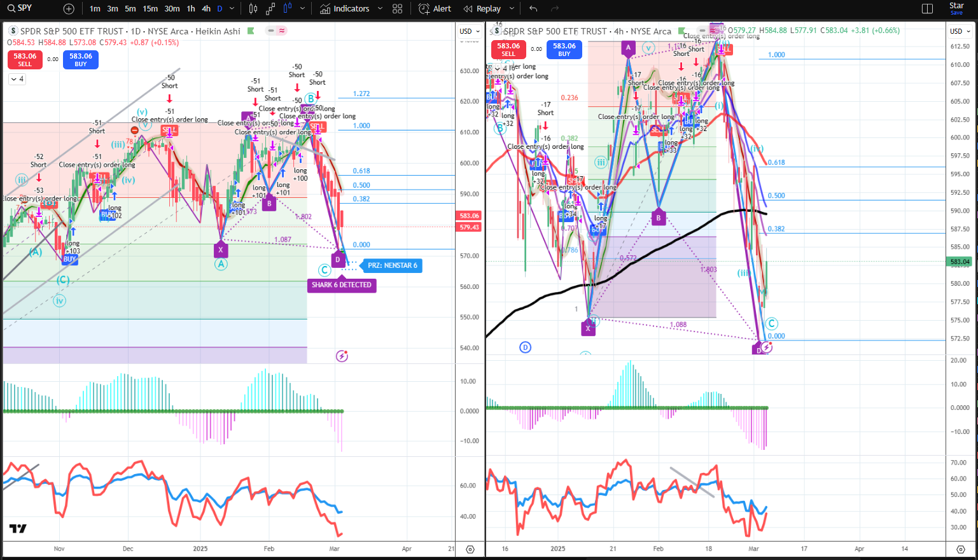Add a symbol to compare using the plus icon
The width and height of the screenshot is (978, 560).
click(69, 9)
